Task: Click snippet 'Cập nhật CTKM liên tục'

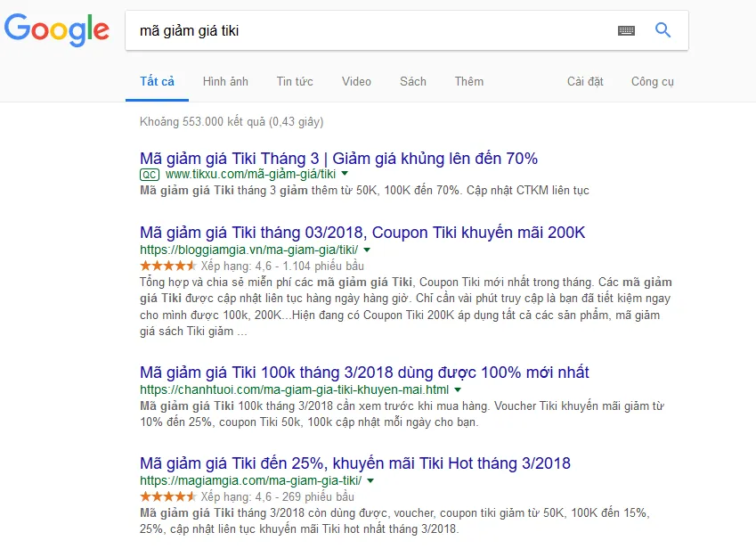Action: [x=527, y=191]
